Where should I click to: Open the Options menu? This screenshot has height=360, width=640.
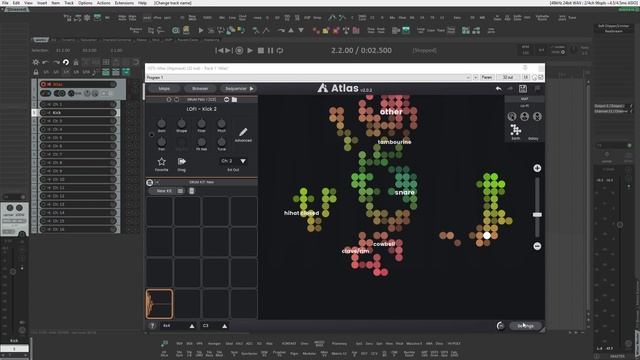click(x=85, y=3)
